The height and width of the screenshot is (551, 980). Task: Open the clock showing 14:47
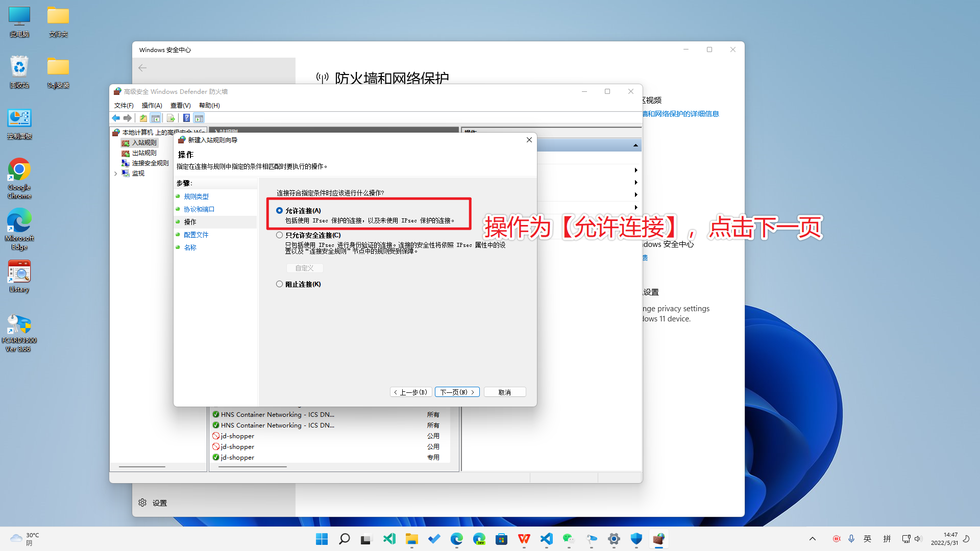pos(944,539)
